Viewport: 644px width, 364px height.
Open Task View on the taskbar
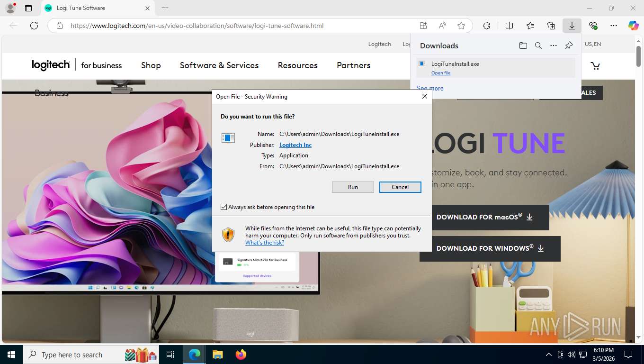[x=171, y=355]
